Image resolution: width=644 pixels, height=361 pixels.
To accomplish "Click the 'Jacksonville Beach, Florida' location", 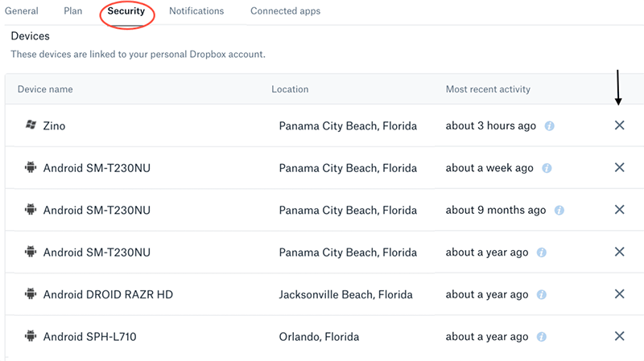I will click(x=346, y=294).
